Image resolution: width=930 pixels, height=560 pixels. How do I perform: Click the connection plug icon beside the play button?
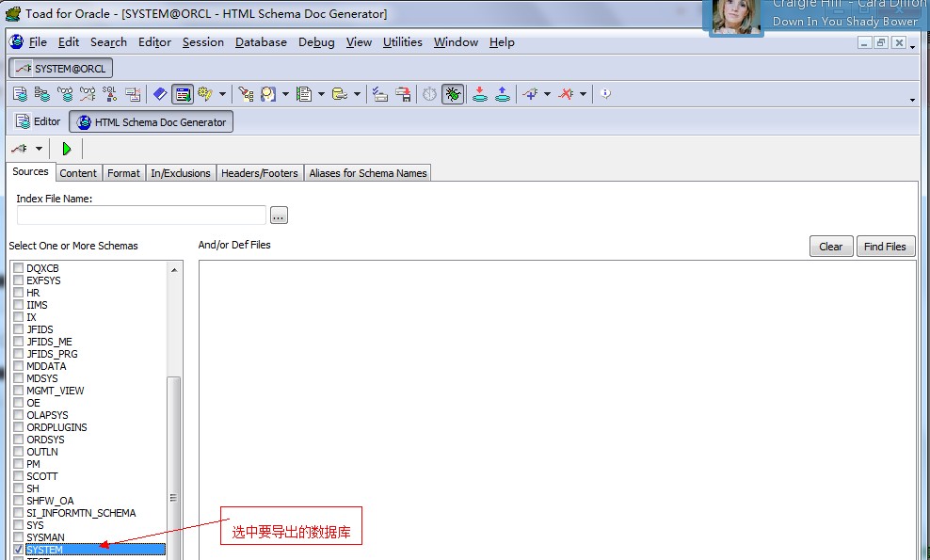[x=19, y=149]
